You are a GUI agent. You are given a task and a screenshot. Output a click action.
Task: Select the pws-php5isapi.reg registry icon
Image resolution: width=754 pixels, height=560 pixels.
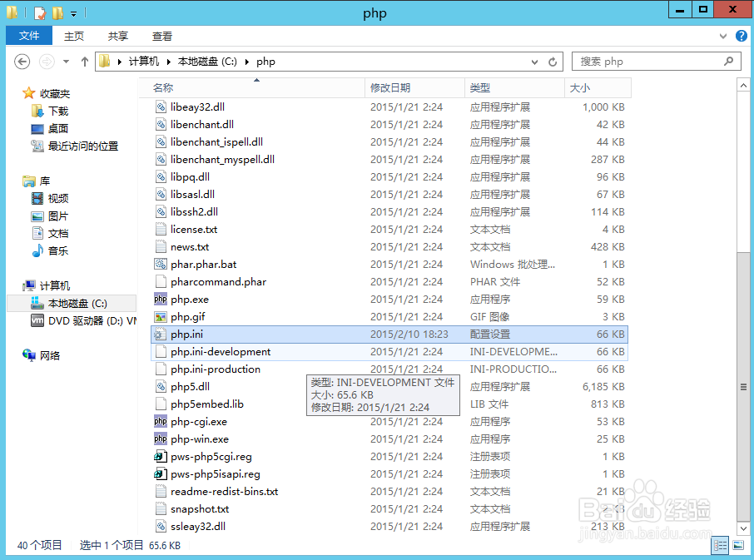coord(161,474)
